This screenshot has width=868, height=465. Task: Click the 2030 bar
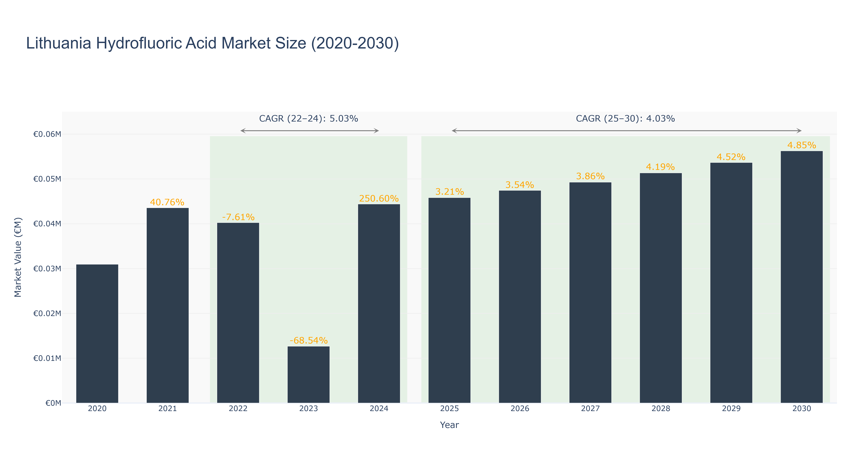(801, 277)
